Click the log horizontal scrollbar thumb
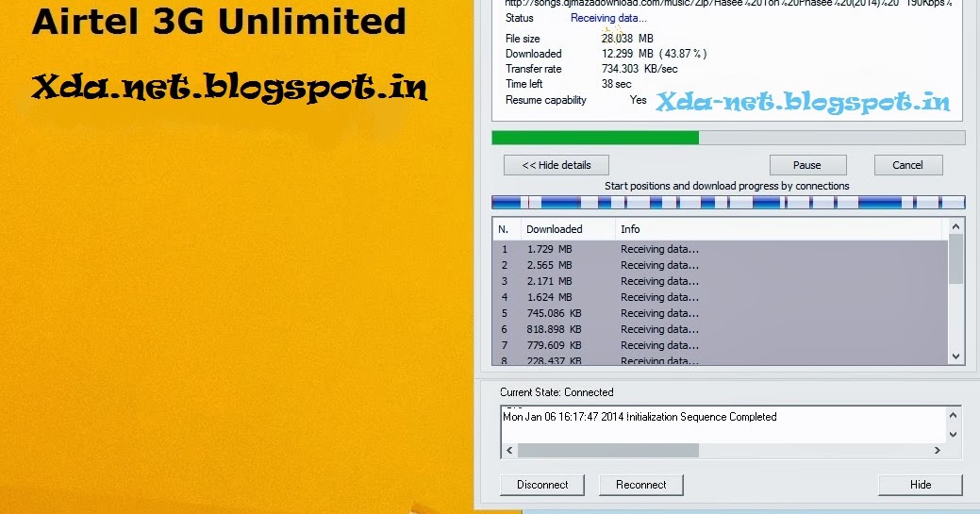 coord(608,450)
